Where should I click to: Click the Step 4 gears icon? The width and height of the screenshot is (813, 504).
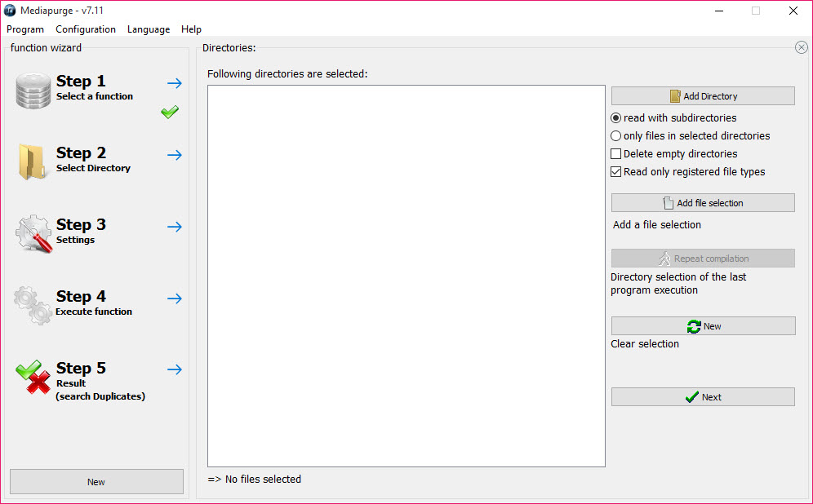coord(33,305)
